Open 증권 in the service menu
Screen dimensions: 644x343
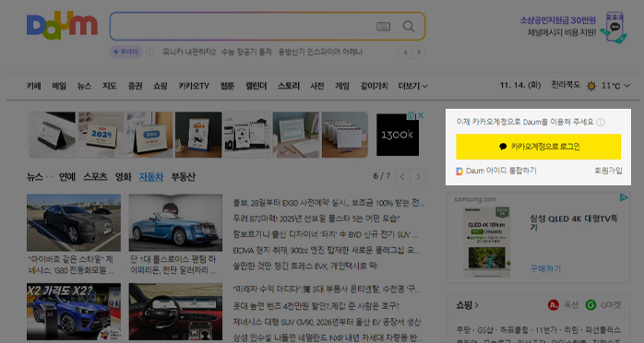point(135,86)
